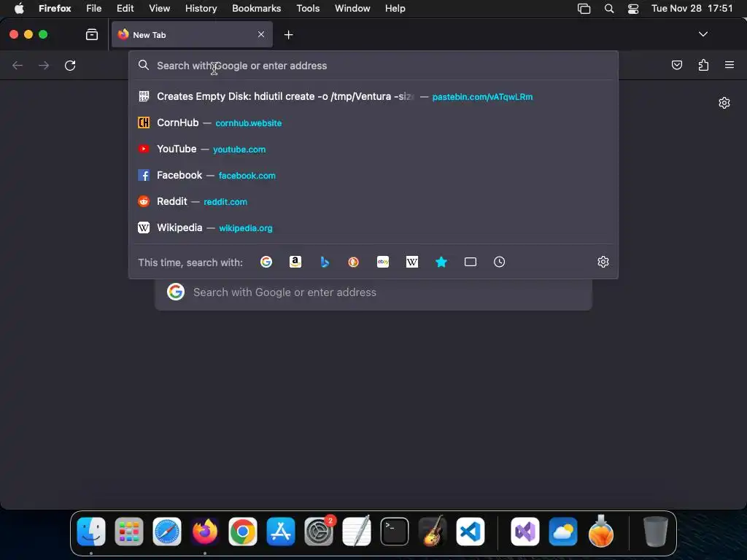Image resolution: width=747 pixels, height=560 pixels.
Task: Search this time with Bing icon
Action: pos(325,262)
